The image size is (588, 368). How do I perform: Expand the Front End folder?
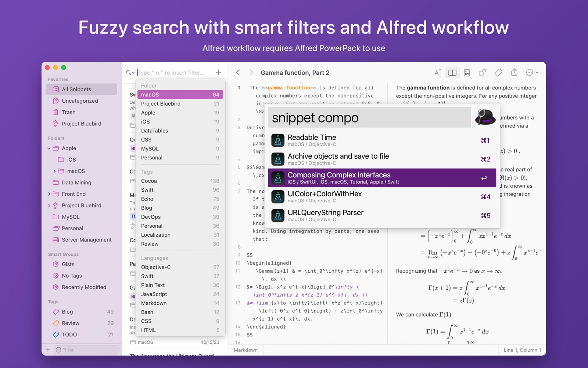tap(49, 194)
